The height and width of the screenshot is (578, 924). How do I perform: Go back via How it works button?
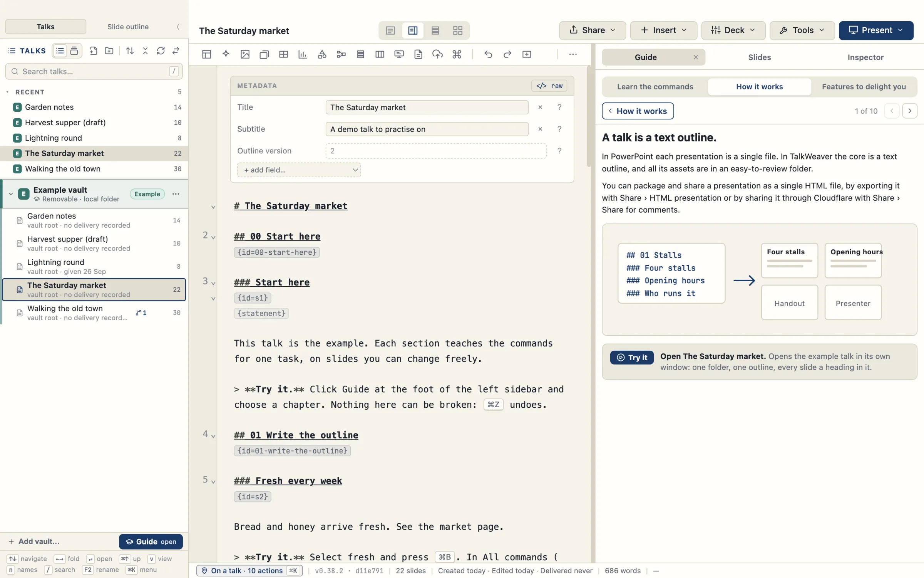638,111
